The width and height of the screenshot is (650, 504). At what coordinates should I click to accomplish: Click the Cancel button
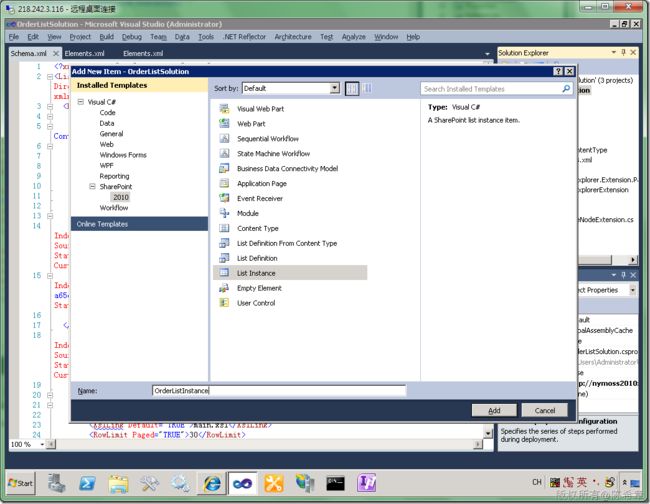coord(545,410)
